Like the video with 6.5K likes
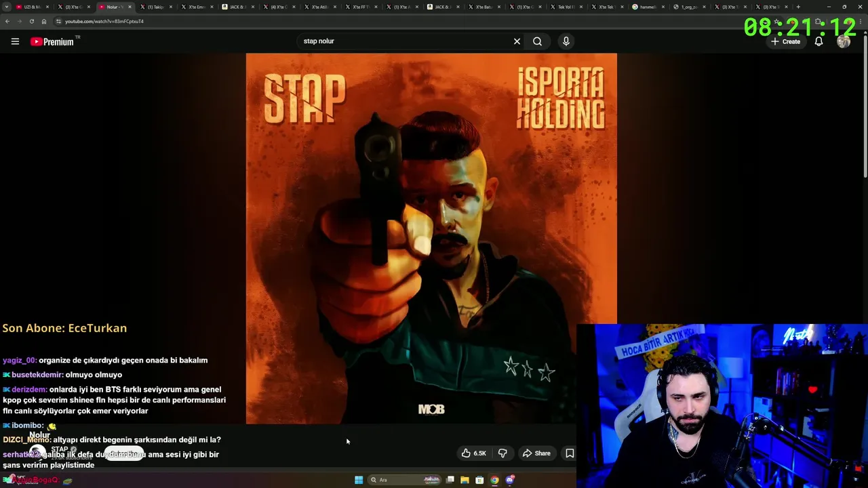This screenshot has height=488, width=868. click(474, 453)
